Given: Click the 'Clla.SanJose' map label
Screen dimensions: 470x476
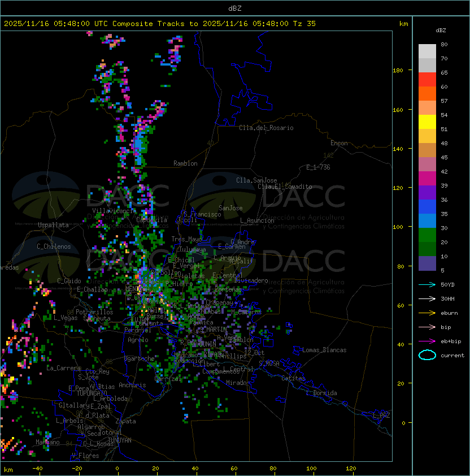Looking at the screenshot, I should tap(256, 180).
